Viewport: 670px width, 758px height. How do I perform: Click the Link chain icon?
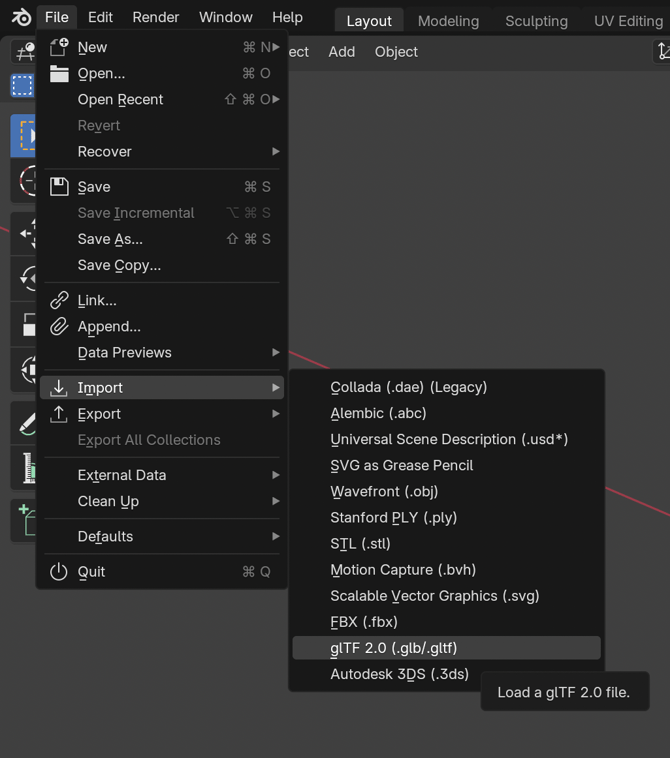(59, 300)
